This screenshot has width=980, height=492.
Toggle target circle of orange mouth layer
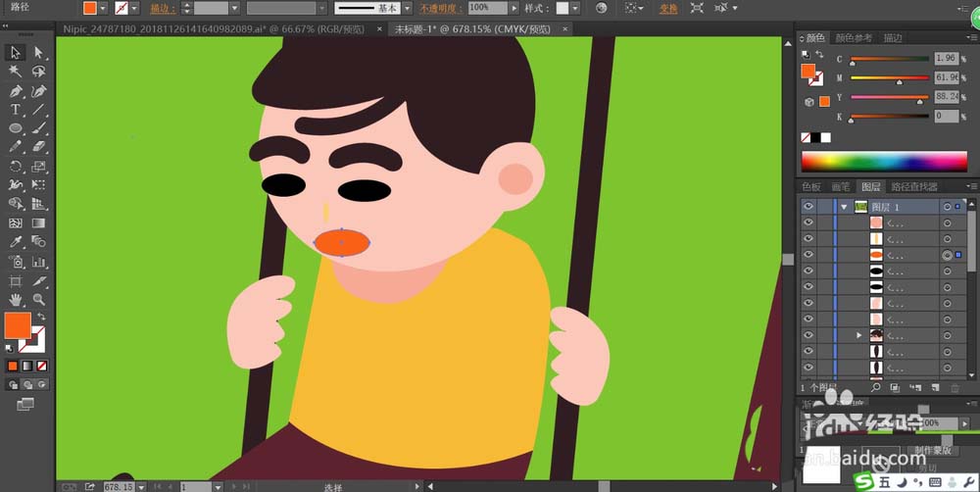948,255
